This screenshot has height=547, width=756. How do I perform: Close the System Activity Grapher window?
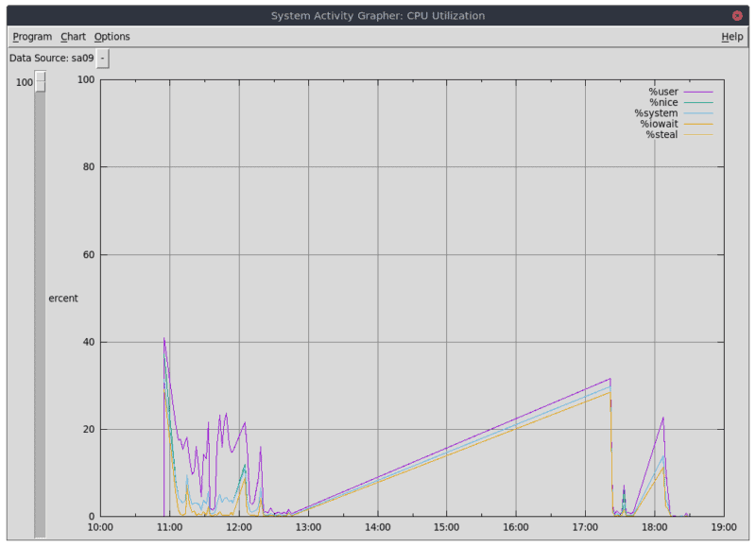point(736,15)
